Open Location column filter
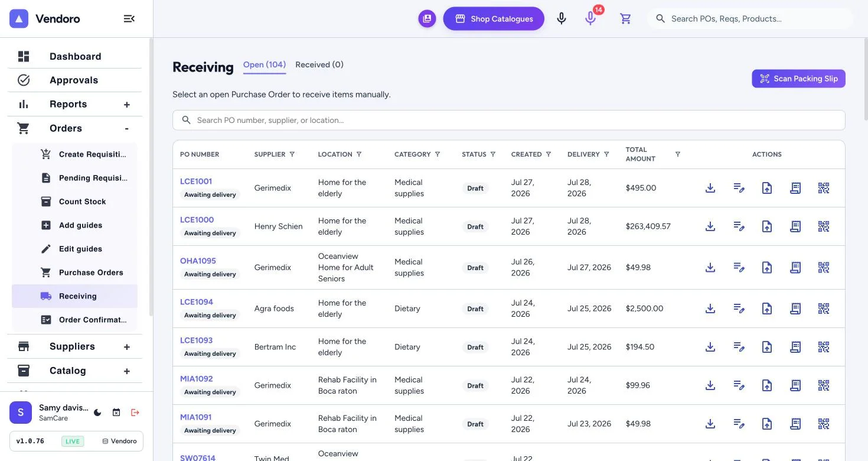 click(359, 154)
